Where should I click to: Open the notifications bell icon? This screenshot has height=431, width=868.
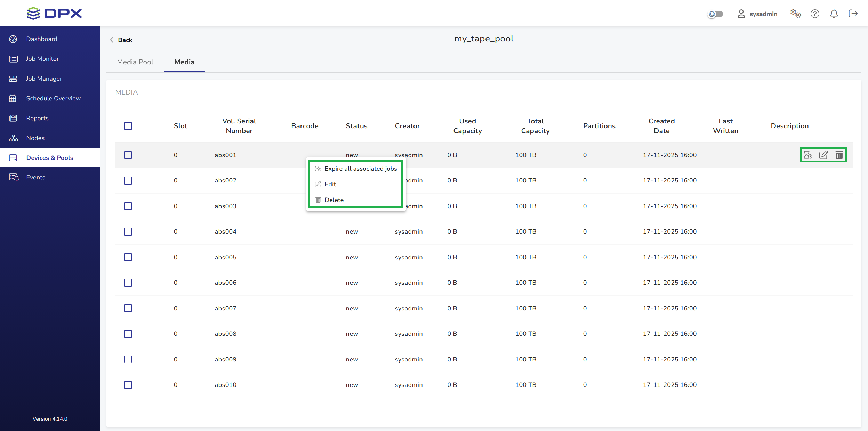(x=834, y=14)
